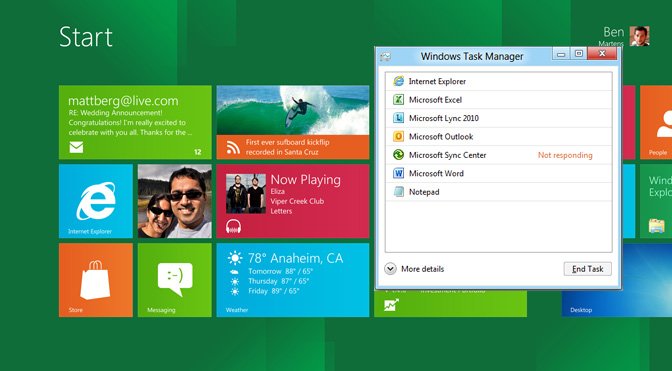The height and width of the screenshot is (371, 672).
Task: Close the Windows Task Manager window
Action: (x=602, y=54)
